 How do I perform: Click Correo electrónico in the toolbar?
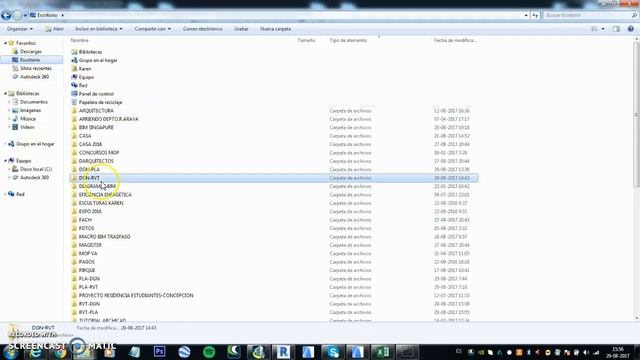(202, 29)
